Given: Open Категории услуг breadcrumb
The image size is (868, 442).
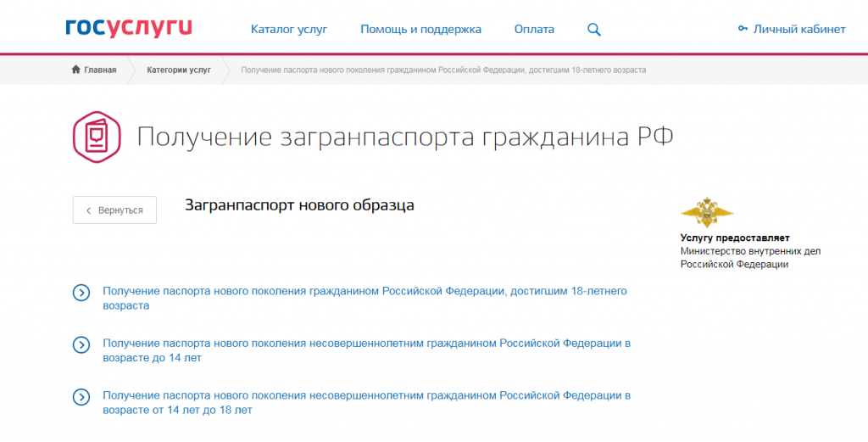Looking at the screenshot, I should click(179, 70).
